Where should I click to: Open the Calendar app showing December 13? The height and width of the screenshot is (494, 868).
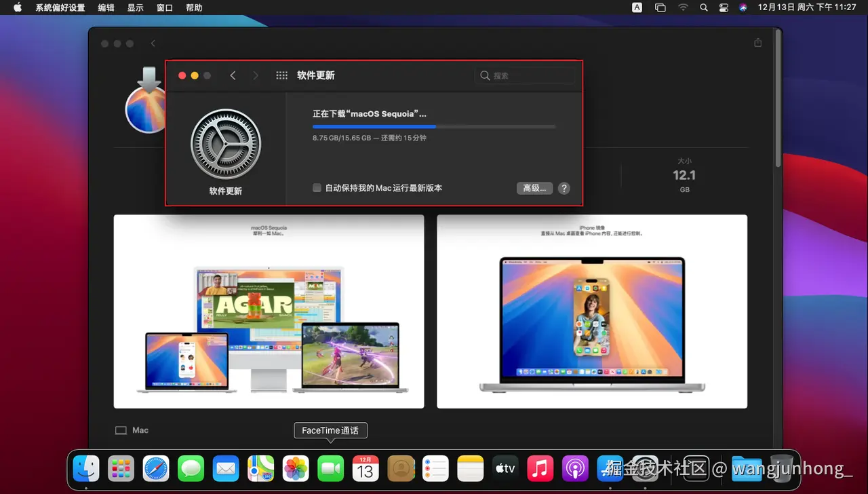(x=366, y=468)
